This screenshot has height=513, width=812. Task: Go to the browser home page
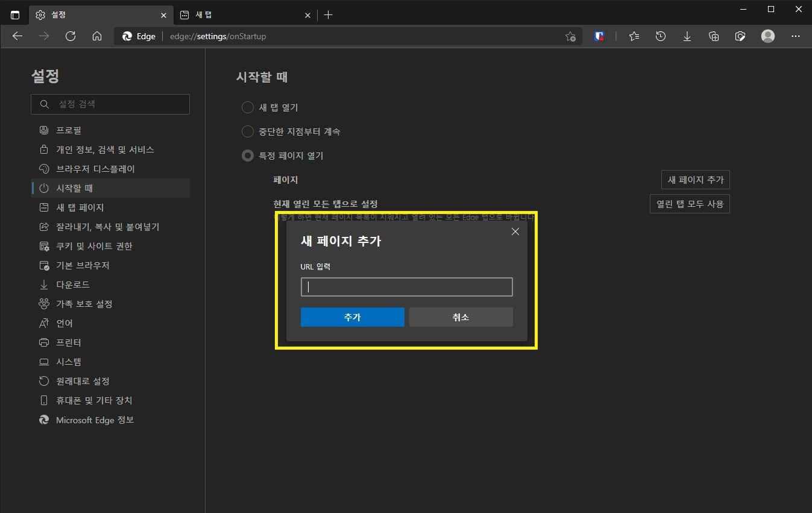pyautogui.click(x=98, y=36)
